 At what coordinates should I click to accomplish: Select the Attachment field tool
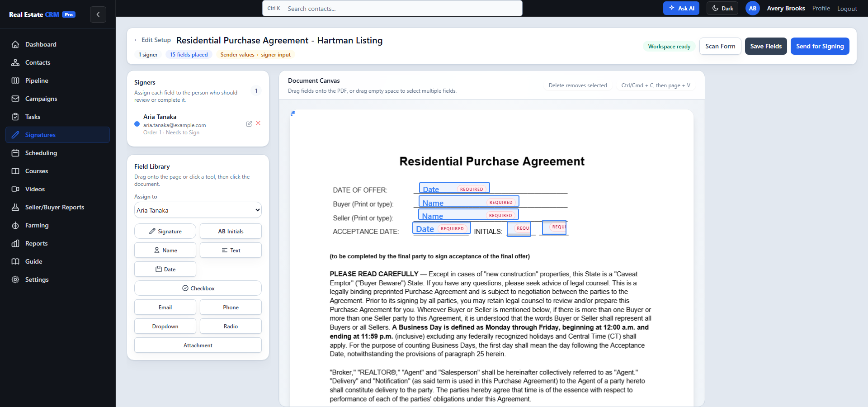(x=198, y=345)
